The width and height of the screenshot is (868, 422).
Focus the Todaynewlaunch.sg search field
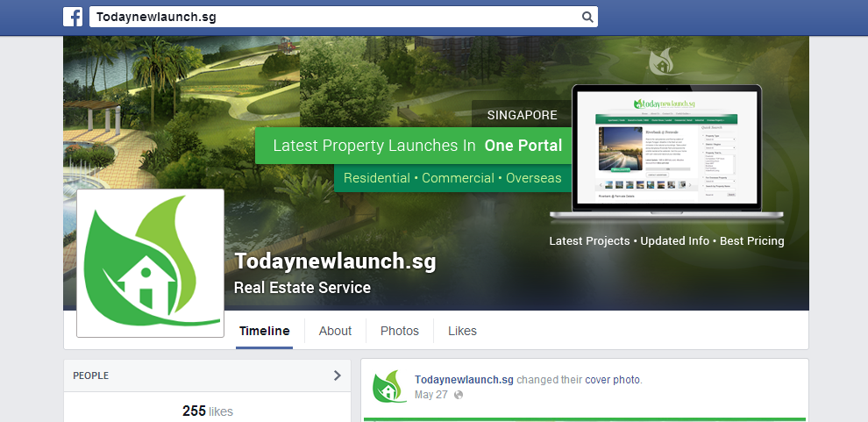coord(343,17)
